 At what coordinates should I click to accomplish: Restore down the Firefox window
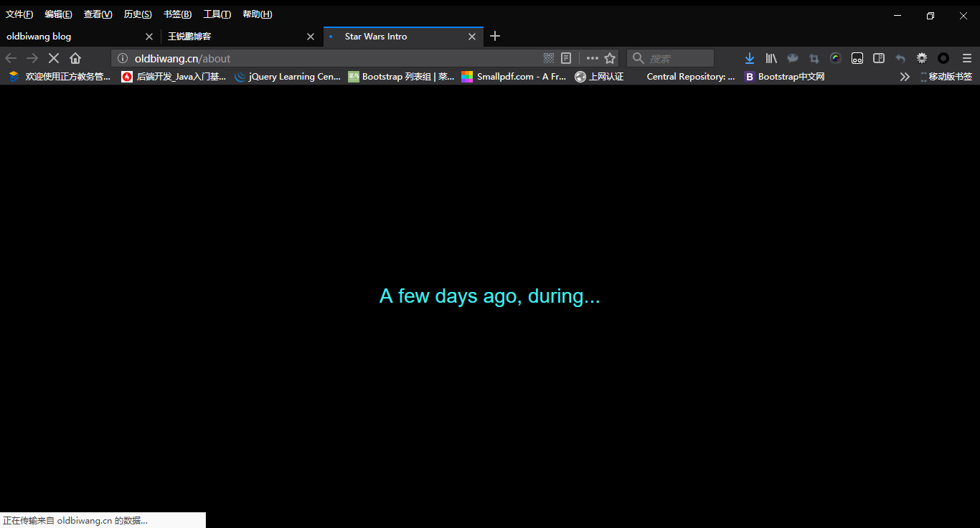[x=930, y=15]
